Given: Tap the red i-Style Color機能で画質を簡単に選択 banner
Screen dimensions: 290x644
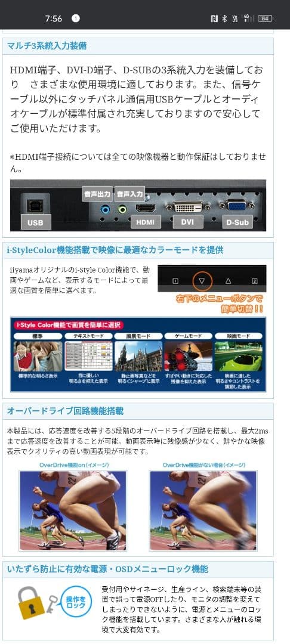Looking at the screenshot, I should 68,325.
